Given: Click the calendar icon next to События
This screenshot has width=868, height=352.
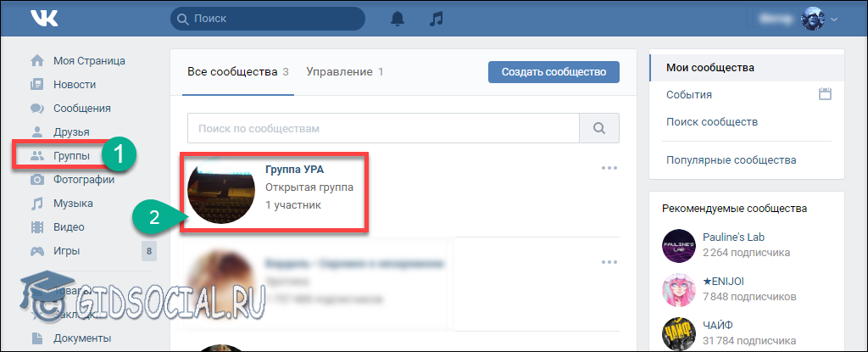Looking at the screenshot, I should coord(826,93).
